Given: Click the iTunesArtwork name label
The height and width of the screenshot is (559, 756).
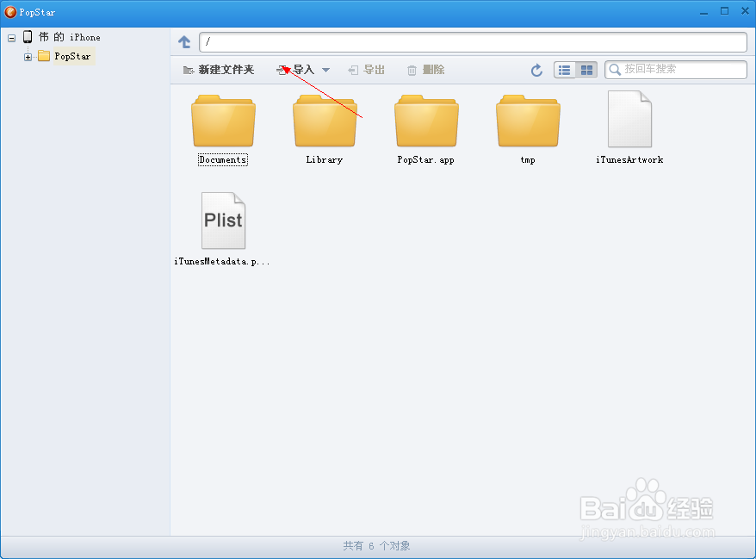Looking at the screenshot, I should (x=629, y=159).
